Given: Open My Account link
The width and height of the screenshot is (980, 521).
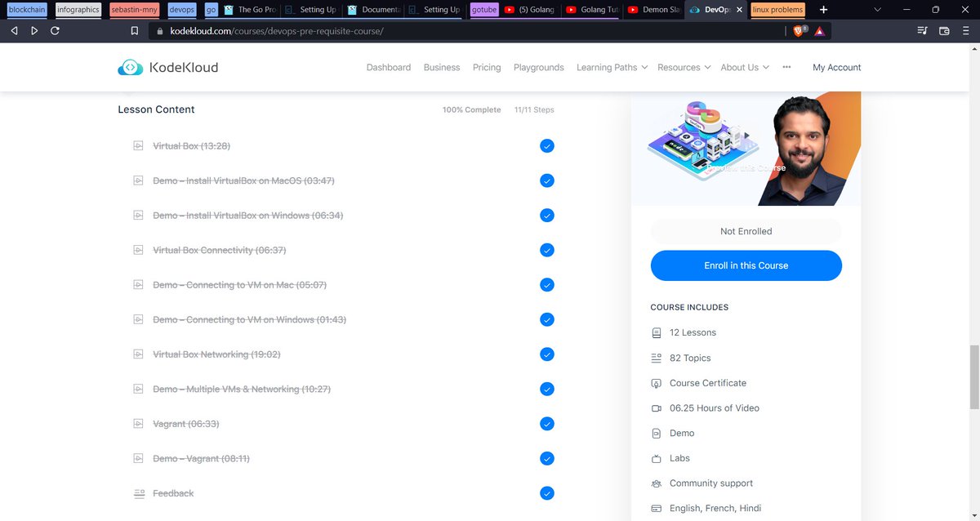Looking at the screenshot, I should coord(836,67).
